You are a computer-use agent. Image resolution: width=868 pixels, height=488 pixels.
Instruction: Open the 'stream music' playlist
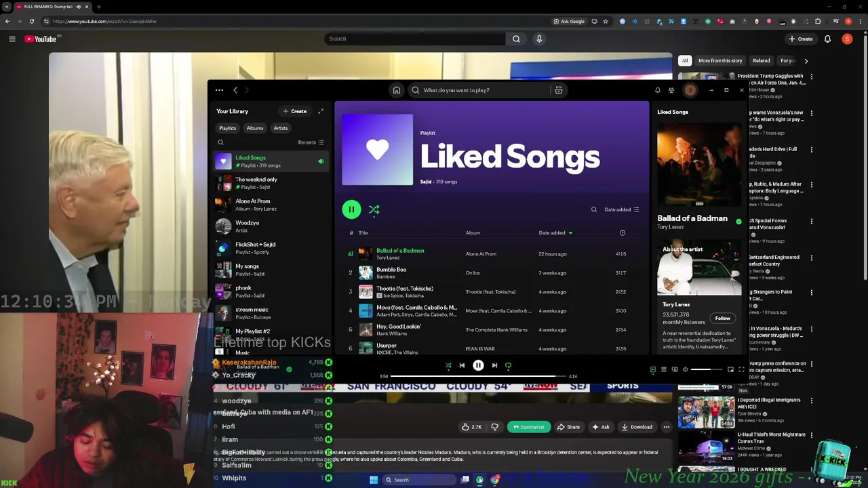click(271, 313)
